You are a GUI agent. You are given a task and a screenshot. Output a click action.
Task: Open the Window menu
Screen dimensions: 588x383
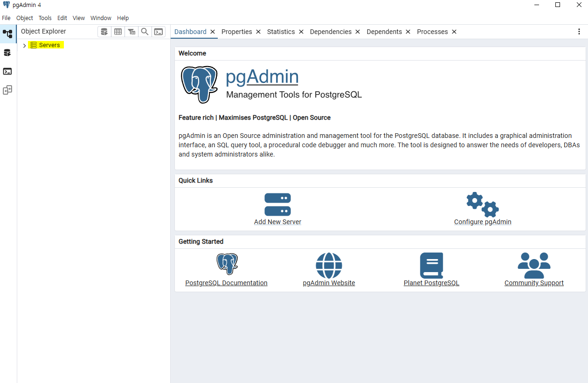point(101,18)
